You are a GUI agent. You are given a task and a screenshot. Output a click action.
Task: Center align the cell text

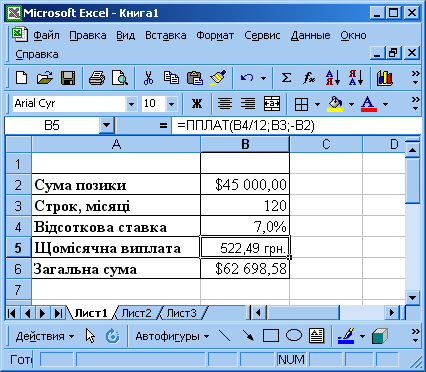[x=225, y=104]
